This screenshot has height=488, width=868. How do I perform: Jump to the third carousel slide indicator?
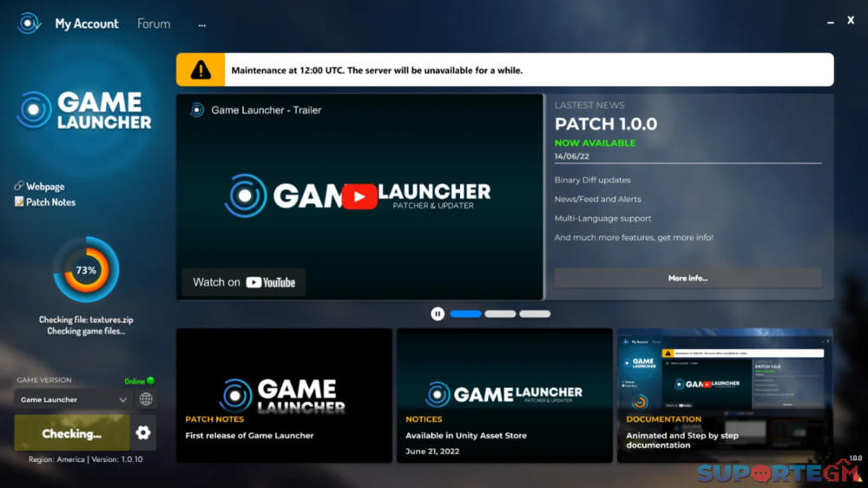pyautogui.click(x=535, y=313)
